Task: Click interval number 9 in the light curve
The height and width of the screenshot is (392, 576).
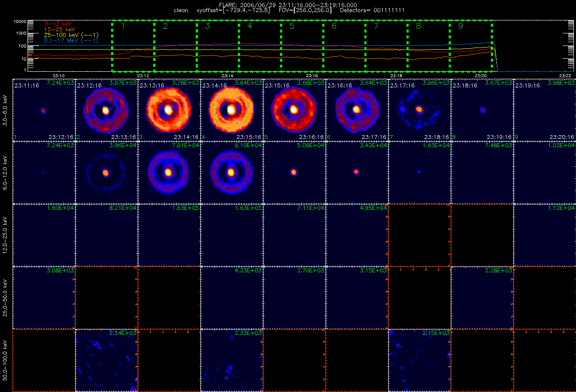Action: tap(460, 26)
